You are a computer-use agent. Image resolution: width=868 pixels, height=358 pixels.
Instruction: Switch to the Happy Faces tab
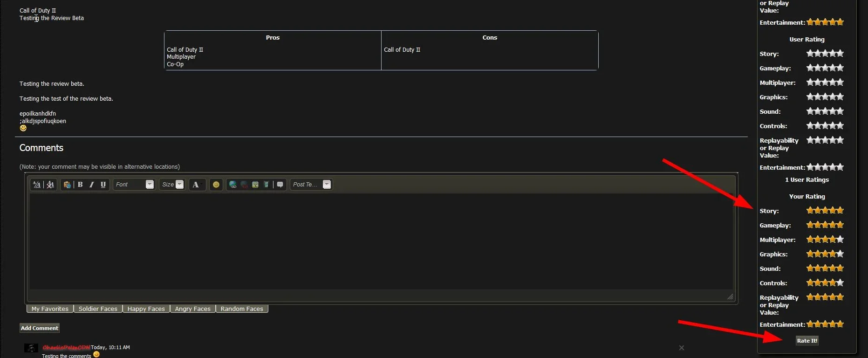(146, 309)
